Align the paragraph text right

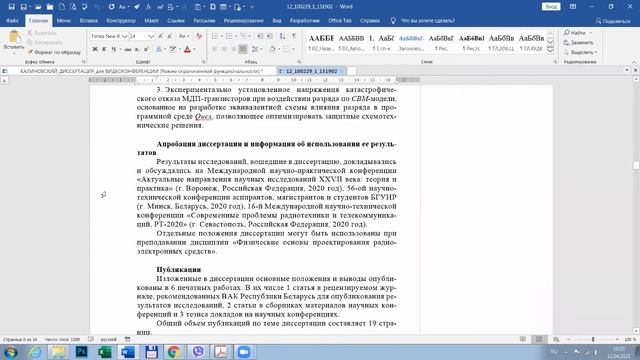(233, 49)
